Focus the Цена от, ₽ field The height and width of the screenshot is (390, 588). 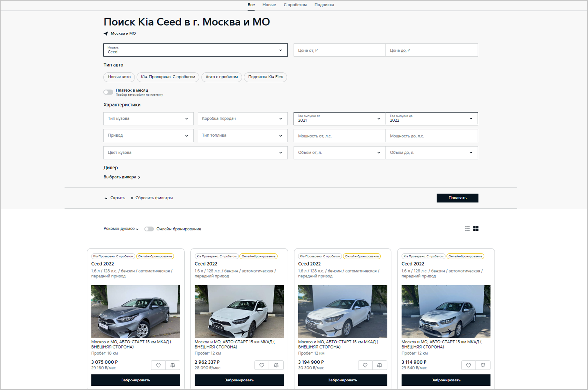339,50
